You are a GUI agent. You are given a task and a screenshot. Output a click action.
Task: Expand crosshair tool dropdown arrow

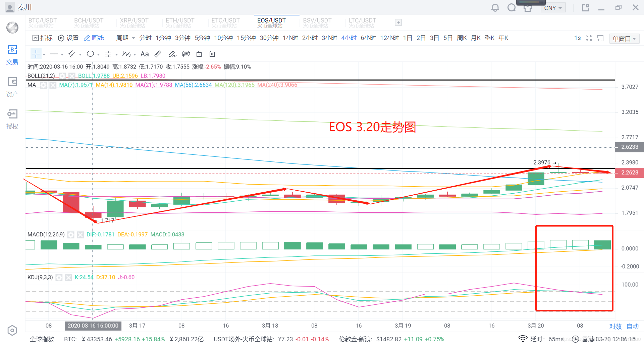click(44, 54)
